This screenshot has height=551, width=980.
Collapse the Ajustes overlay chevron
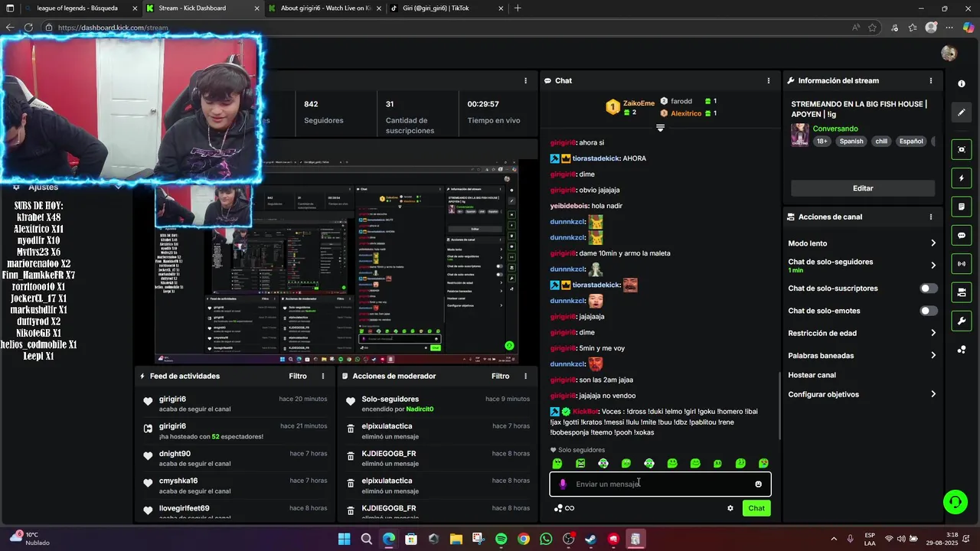click(118, 187)
